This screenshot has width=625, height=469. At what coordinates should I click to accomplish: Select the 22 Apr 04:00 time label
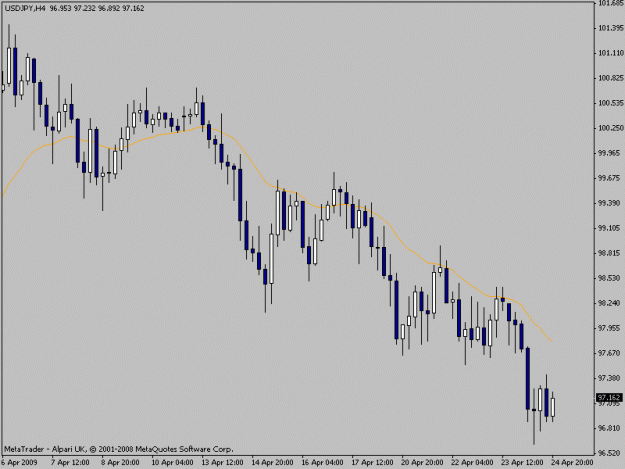[472, 463]
